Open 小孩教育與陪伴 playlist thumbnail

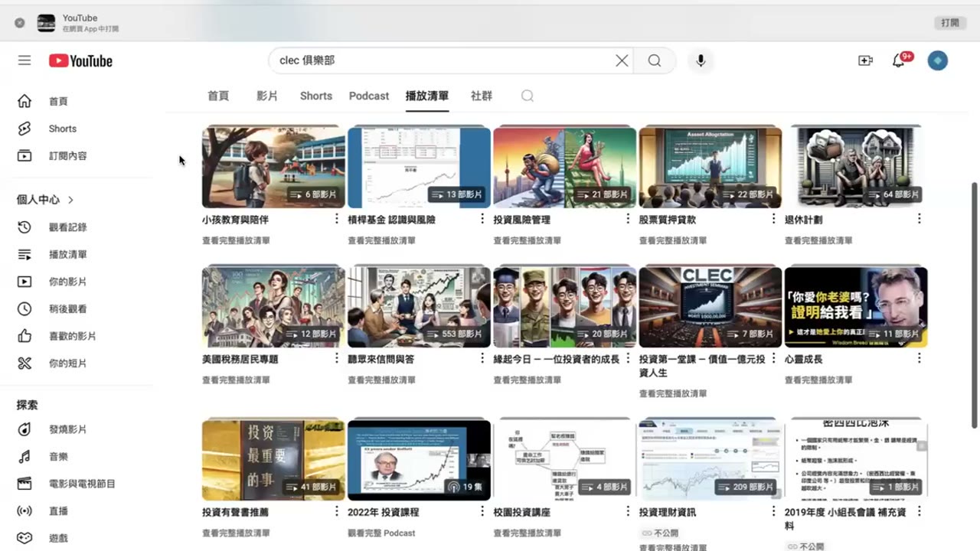point(273,167)
